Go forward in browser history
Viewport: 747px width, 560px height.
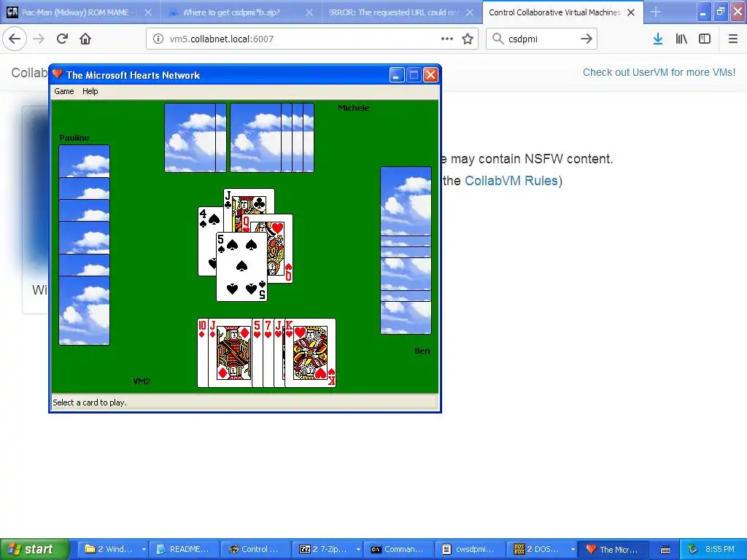[x=39, y=39]
